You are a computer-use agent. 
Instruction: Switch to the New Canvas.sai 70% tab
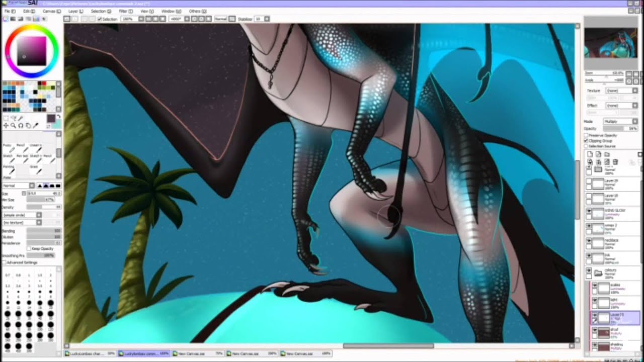click(199, 353)
